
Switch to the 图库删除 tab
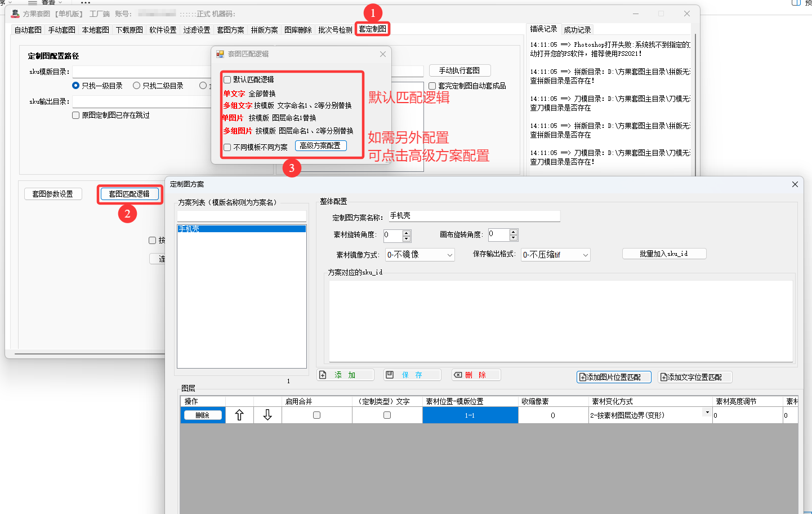coord(298,30)
